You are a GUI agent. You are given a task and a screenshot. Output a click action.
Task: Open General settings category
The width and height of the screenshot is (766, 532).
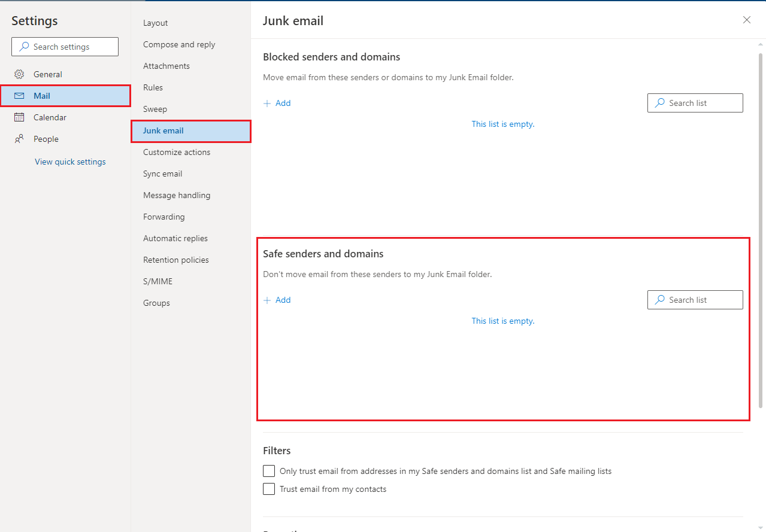click(x=65, y=74)
